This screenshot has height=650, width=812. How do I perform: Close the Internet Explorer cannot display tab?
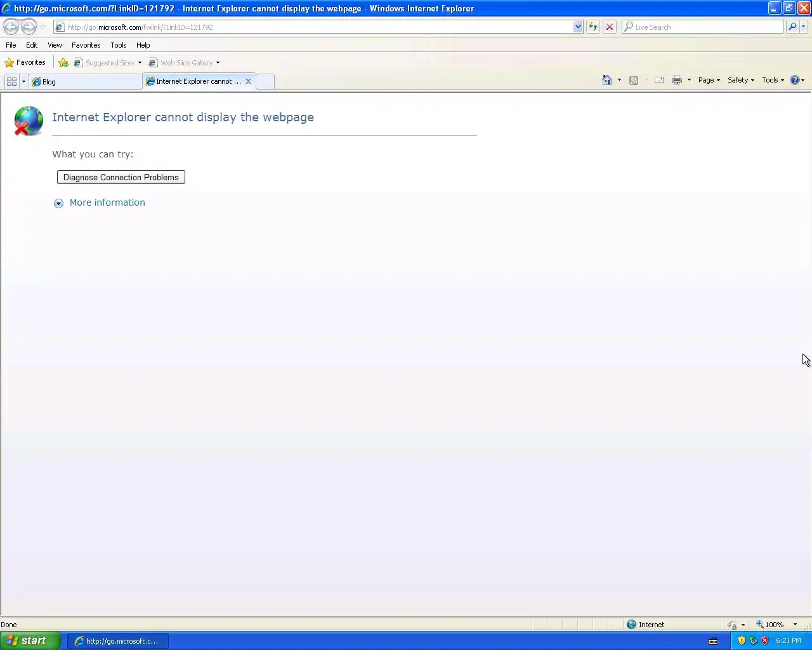coord(248,81)
